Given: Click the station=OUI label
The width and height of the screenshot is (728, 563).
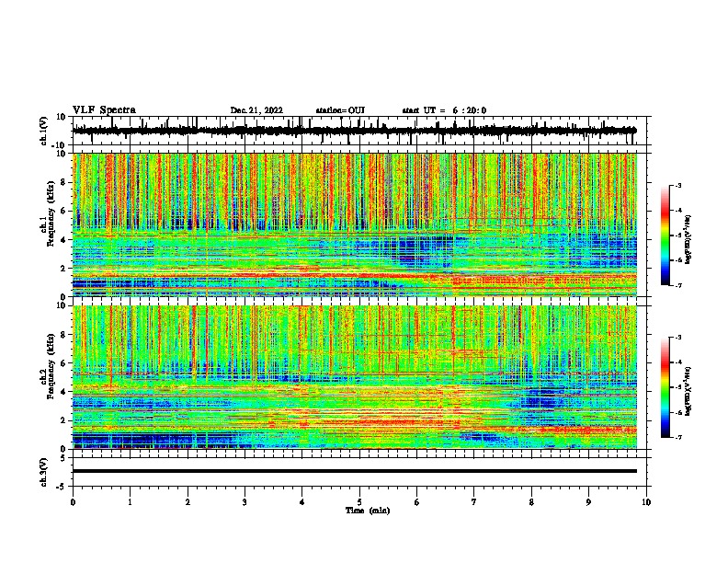Looking at the screenshot, I should click(x=340, y=110).
